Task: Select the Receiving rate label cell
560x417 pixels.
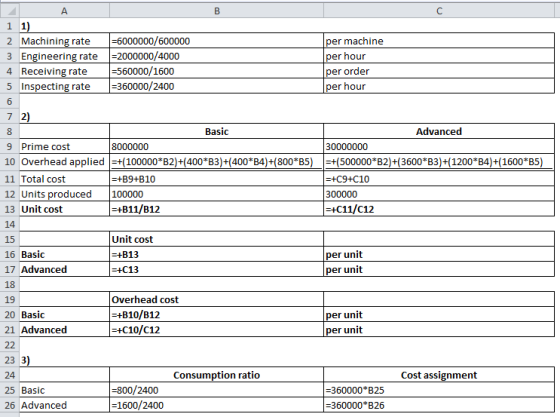Action: pos(64,71)
